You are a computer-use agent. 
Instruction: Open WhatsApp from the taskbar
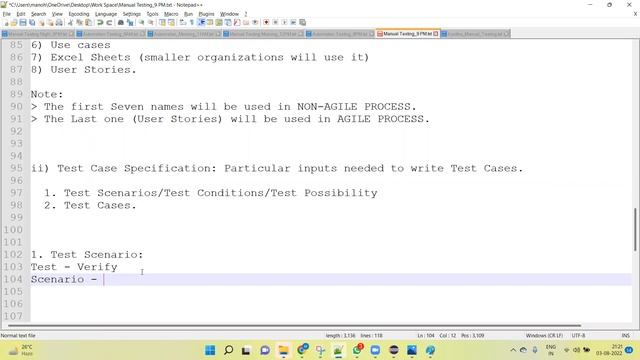click(357, 350)
